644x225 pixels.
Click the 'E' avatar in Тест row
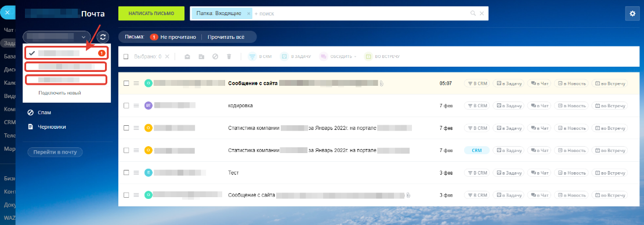[x=149, y=173]
